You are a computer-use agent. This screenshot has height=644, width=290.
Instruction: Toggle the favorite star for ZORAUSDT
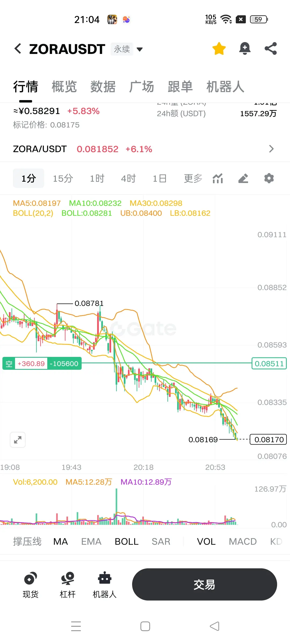click(x=219, y=49)
